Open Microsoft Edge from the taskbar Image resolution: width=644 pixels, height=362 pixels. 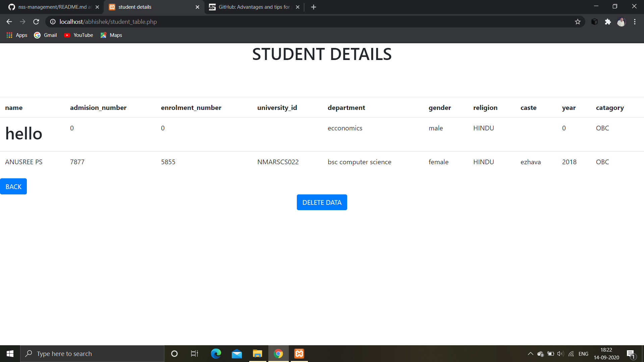(216, 354)
